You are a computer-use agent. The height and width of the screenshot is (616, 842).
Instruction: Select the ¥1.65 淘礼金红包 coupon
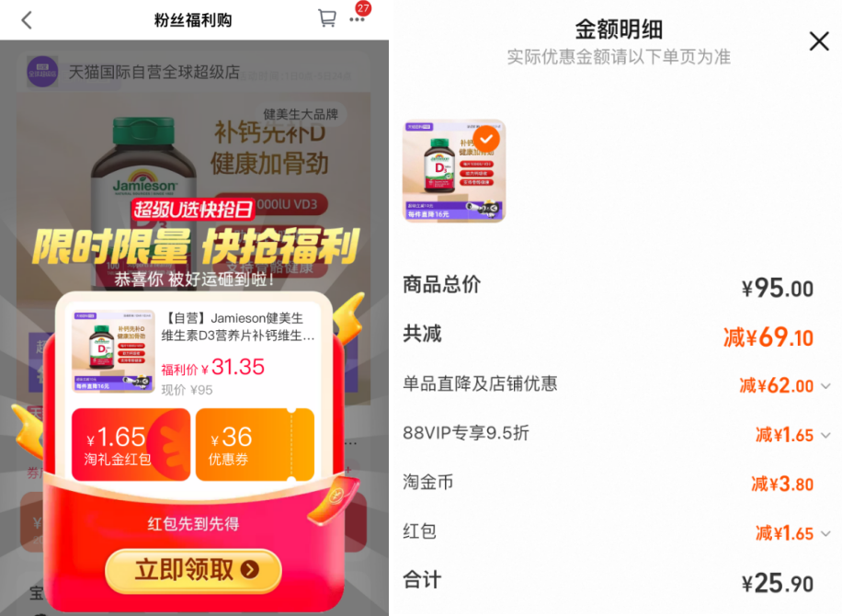(x=131, y=445)
